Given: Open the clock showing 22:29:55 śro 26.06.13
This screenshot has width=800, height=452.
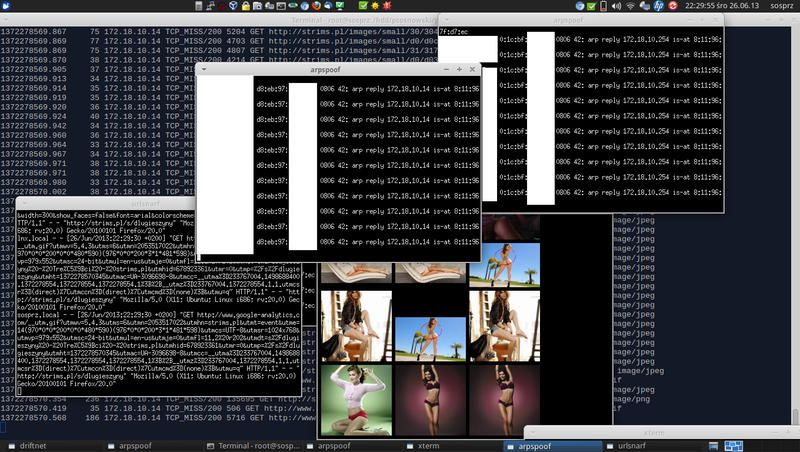Looking at the screenshot, I should pos(722,6).
